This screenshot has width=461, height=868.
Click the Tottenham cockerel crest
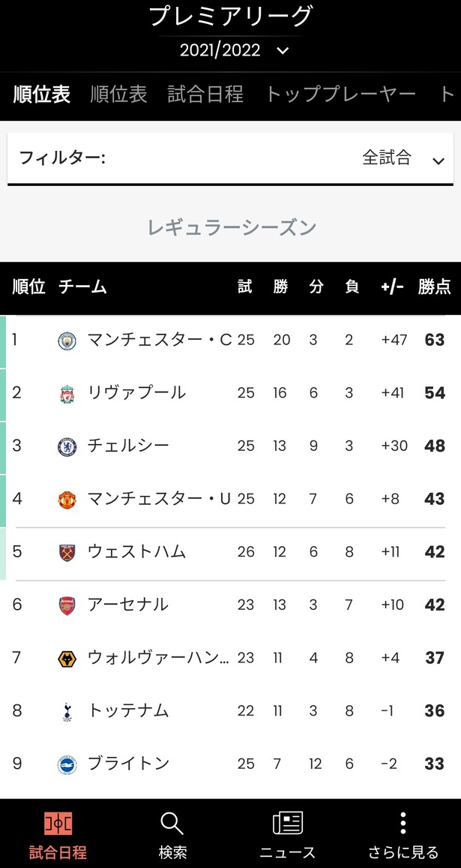pos(67,711)
